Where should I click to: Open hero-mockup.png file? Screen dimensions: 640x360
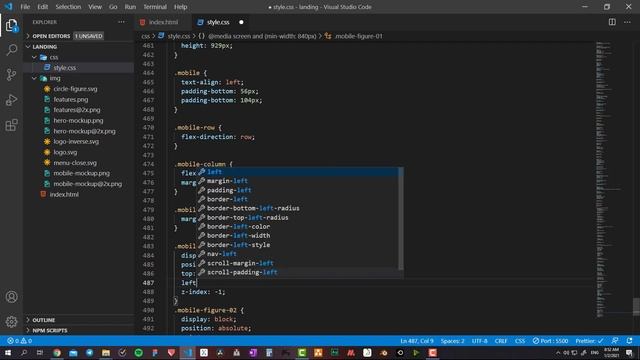pyautogui.click(x=78, y=120)
